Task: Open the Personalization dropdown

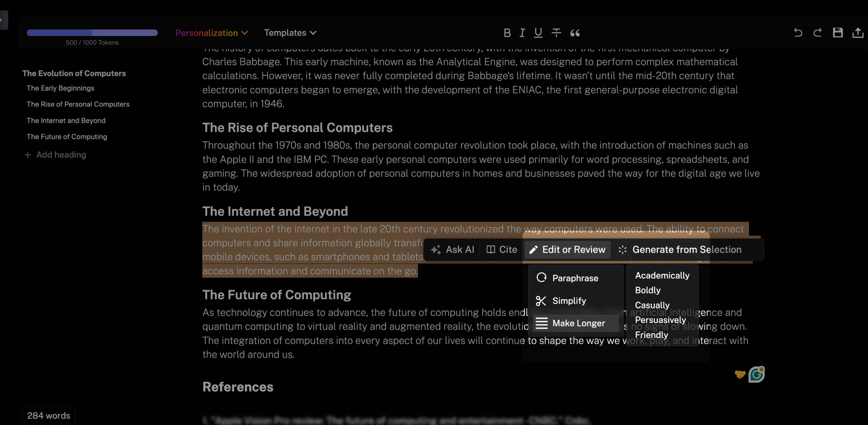Action: coord(212,33)
